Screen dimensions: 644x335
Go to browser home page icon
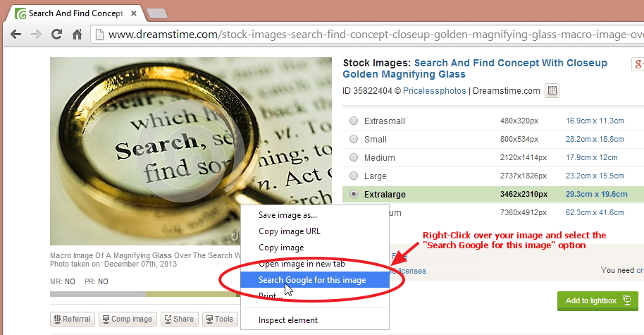[78, 34]
